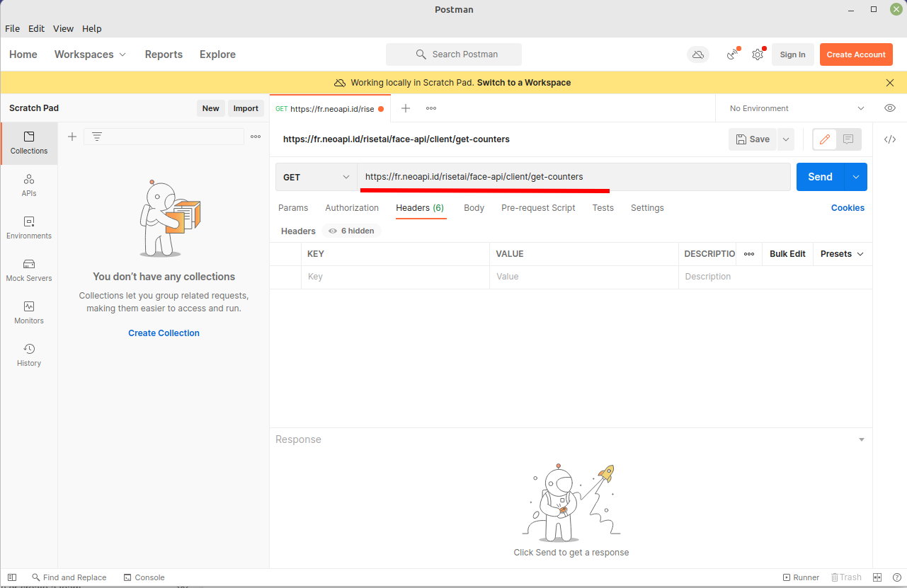Open collections panel more options (three dots)
Viewport: 907px width, 588px height.
coord(256,137)
